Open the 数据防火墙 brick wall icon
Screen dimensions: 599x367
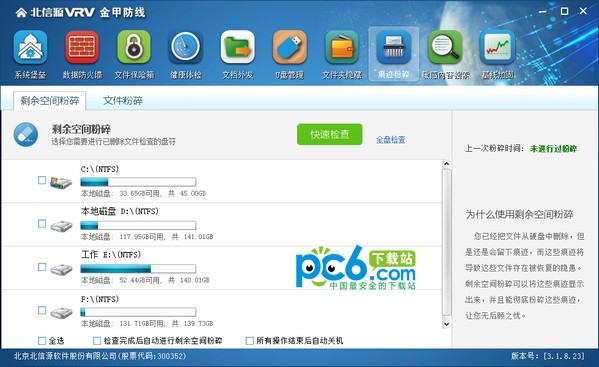click(x=82, y=48)
